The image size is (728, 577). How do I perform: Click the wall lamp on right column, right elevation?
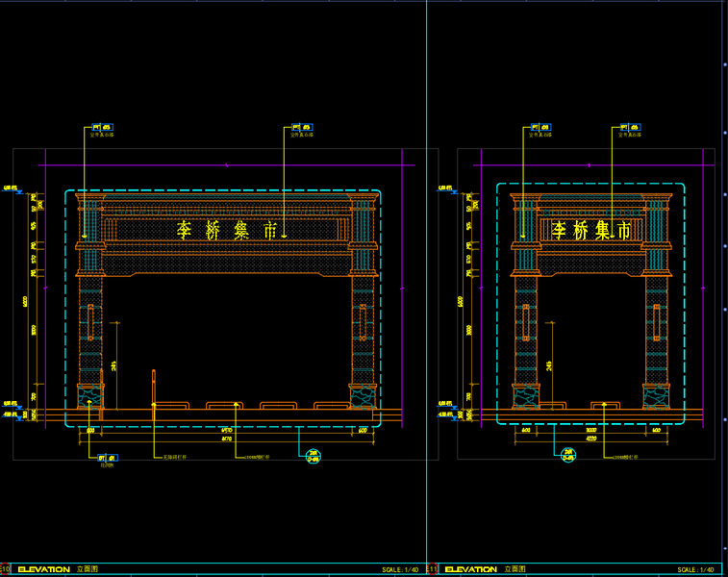657,322
